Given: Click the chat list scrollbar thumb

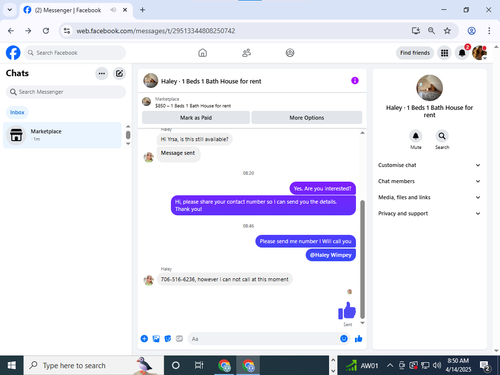Looking at the screenshot, I should coord(128,135).
